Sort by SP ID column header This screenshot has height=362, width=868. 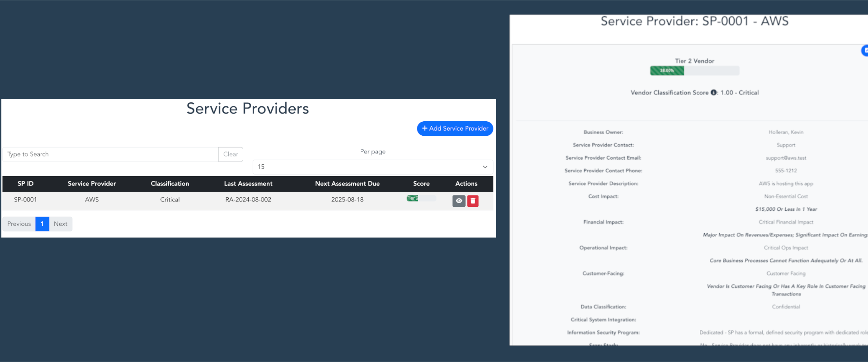[x=25, y=184]
